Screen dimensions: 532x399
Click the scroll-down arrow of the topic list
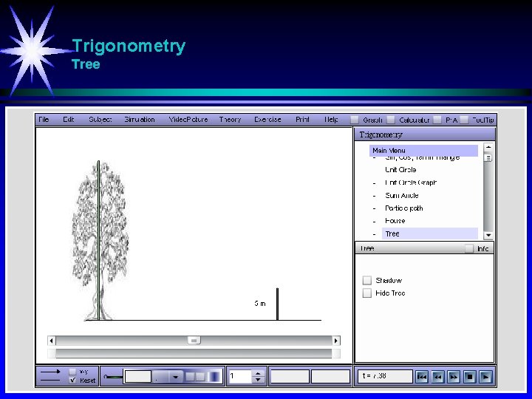[488, 235]
